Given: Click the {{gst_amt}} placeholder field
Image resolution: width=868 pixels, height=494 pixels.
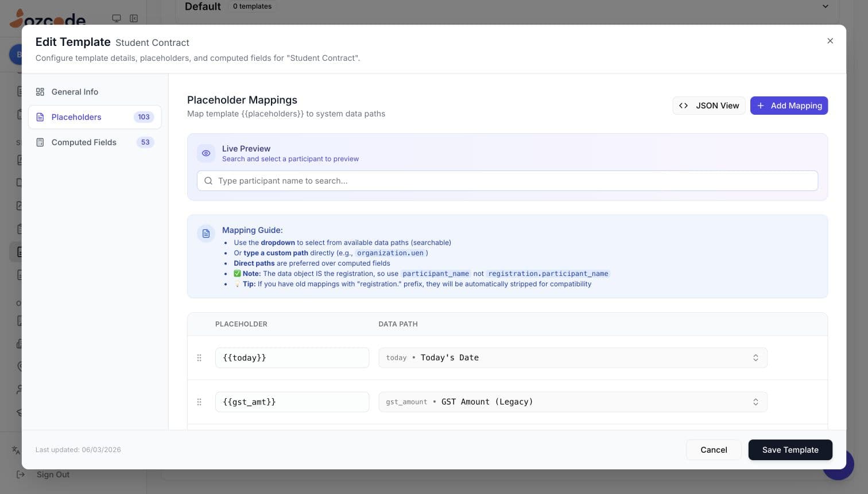Looking at the screenshot, I should [x=292, y=402].
